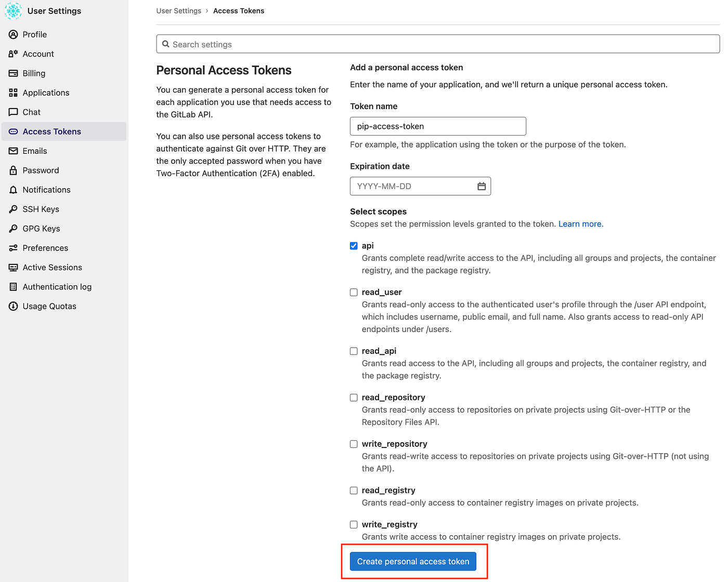Click the Chat bubble icon
Viewport: 728px width, 582px height.
coord(14,112)
